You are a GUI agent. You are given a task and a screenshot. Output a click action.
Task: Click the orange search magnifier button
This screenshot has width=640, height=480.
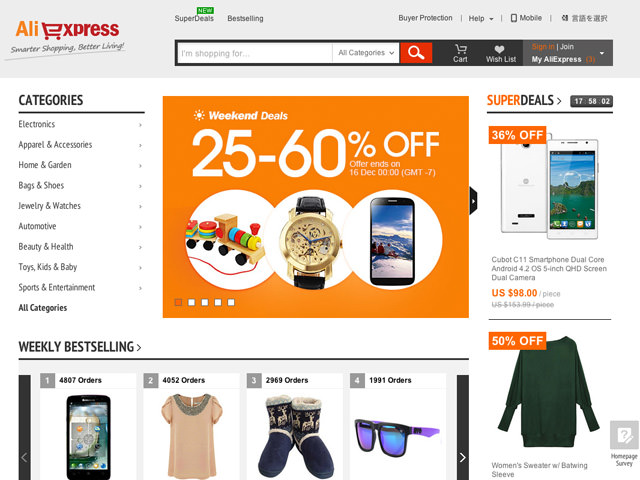(416, 53)
